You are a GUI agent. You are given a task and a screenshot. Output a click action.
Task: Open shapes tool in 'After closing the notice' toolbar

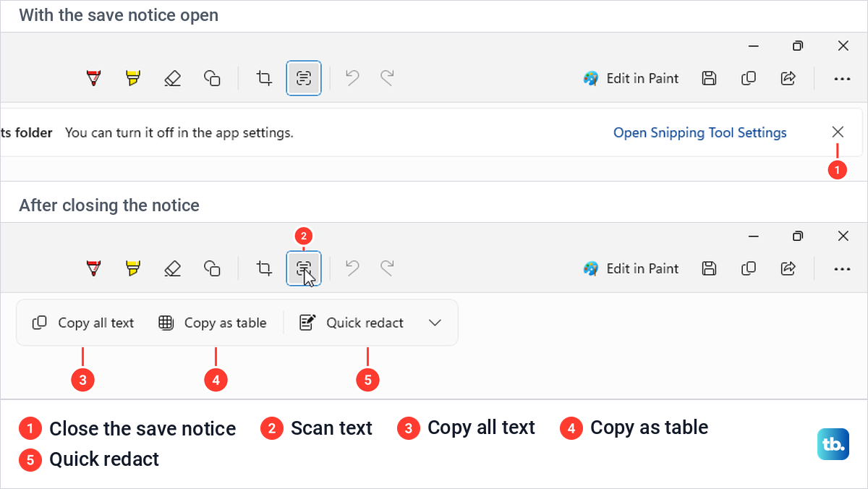212,268
